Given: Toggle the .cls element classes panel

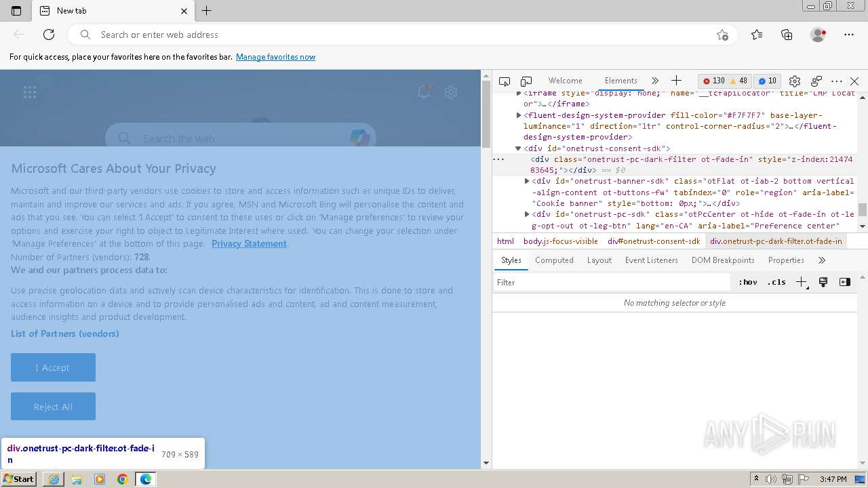Looking at the screenshot, I should click(776, 283).
